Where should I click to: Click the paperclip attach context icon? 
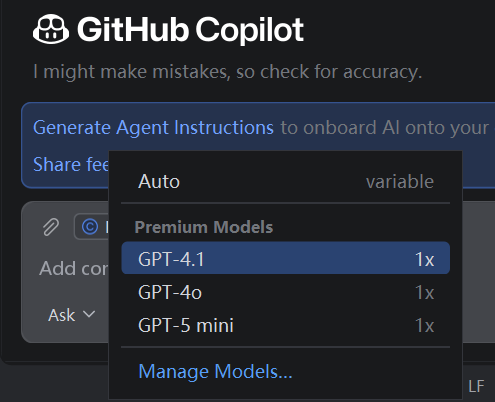tap(51, 227)
